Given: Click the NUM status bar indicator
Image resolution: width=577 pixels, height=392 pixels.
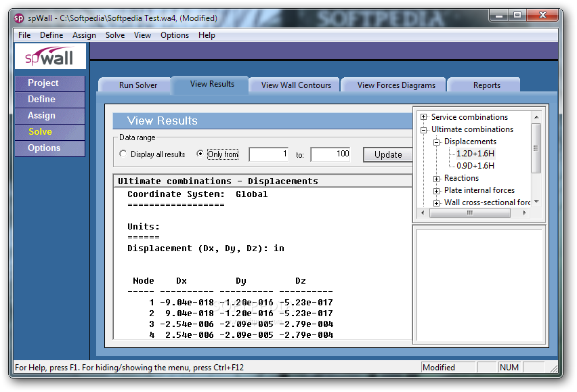Looking at the screenshot, I should [509, 368].
